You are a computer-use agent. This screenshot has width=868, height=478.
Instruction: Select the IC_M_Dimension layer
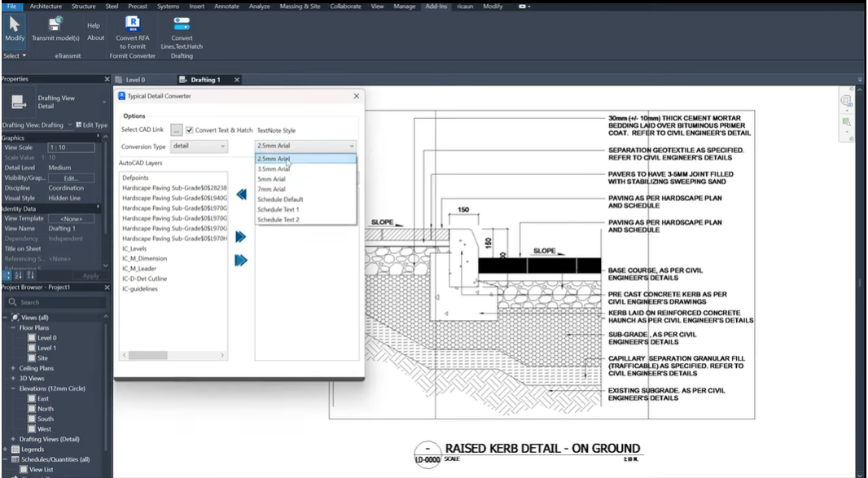(x=144, y=259)
